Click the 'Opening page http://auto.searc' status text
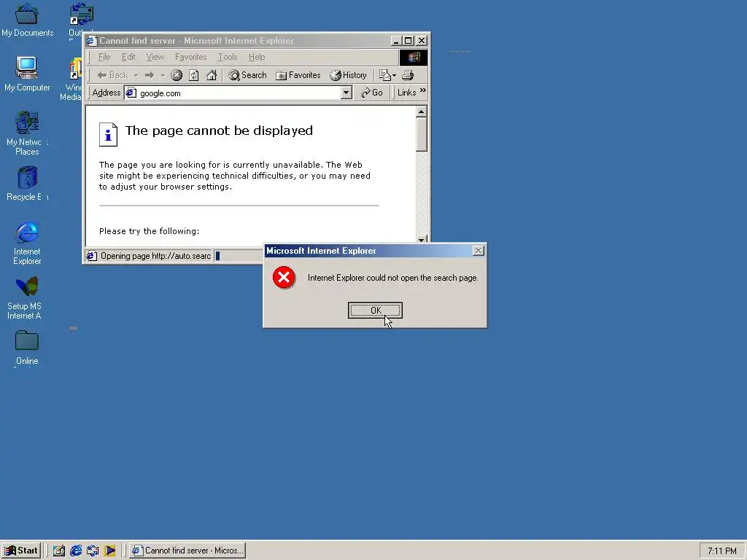Viewport: 747px width, 560px height. click(155, 256)
